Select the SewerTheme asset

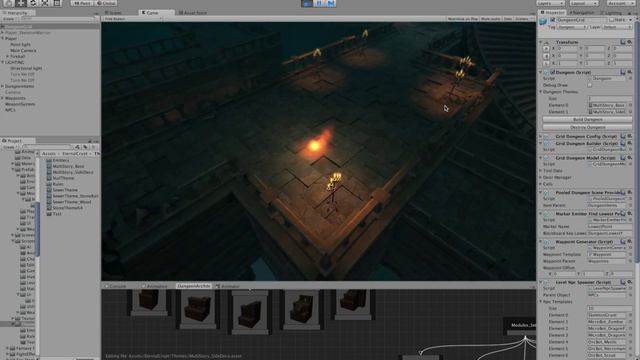coord(65,190)
